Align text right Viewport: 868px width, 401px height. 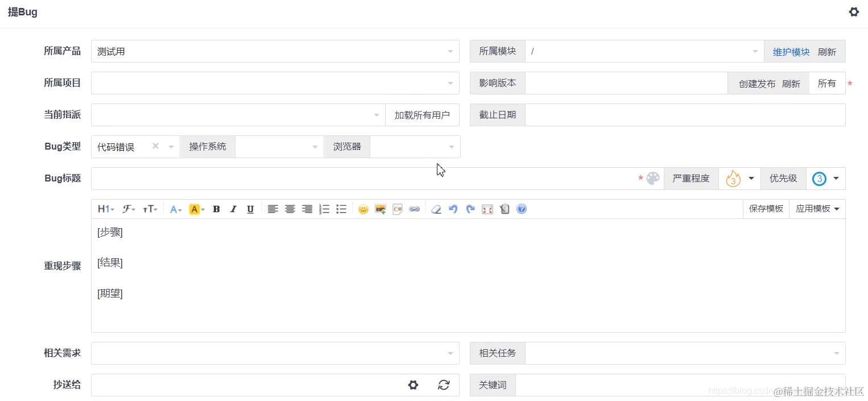click(307, 209)
